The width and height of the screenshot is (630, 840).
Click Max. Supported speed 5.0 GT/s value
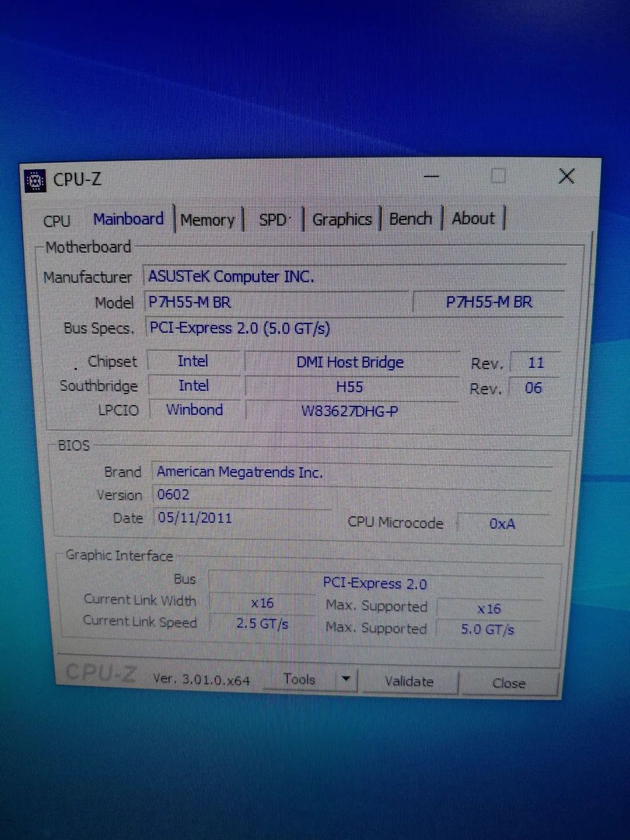pos(488,629)
